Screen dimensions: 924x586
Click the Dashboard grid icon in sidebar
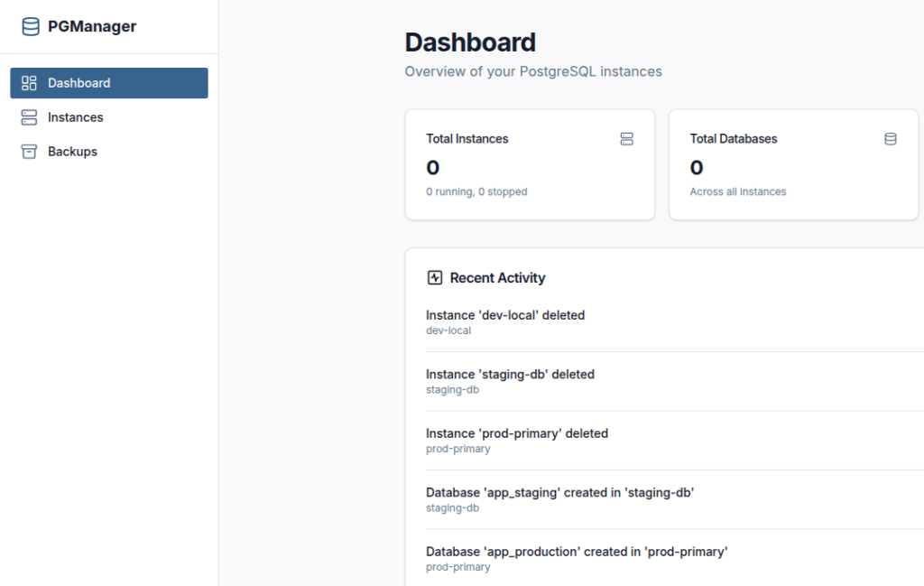[29, 83]
